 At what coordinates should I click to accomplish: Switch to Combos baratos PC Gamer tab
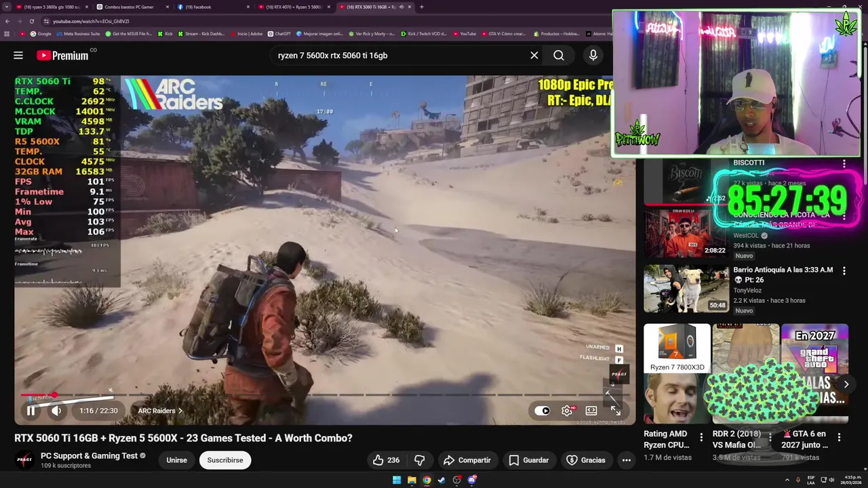[x=129, y=7]
